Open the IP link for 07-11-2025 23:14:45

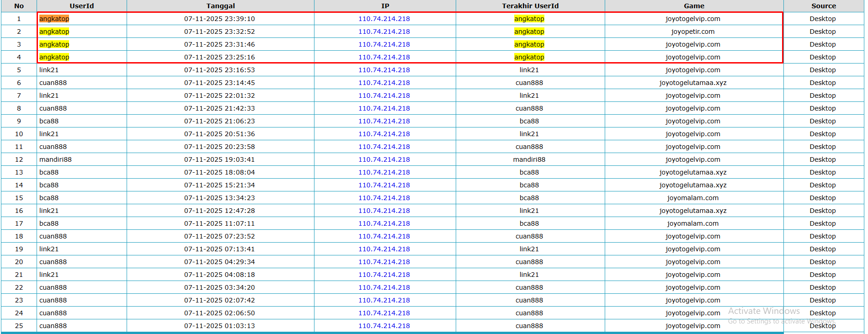(384, 83)
